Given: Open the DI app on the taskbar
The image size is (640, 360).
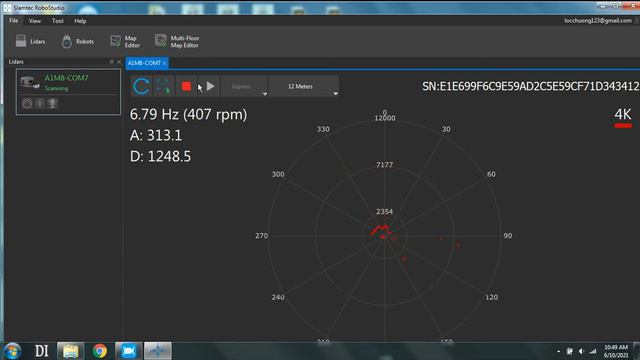Looking at the screenshot, I should 41,351.
